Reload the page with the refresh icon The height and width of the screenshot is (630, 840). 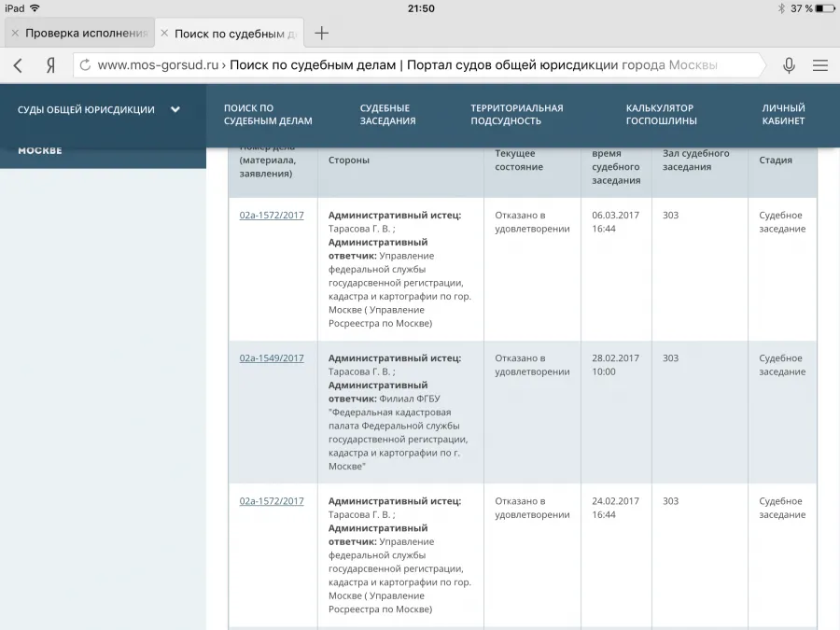[x=85, y=65]
